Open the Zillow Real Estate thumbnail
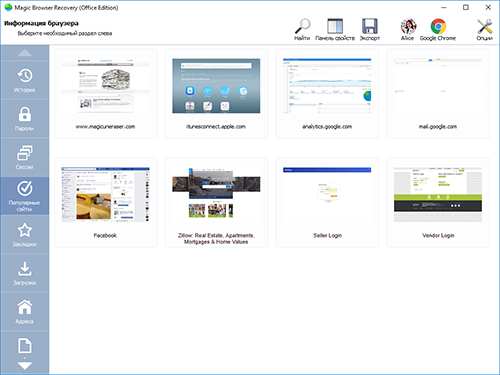500x375 pixels. point(216,195)
